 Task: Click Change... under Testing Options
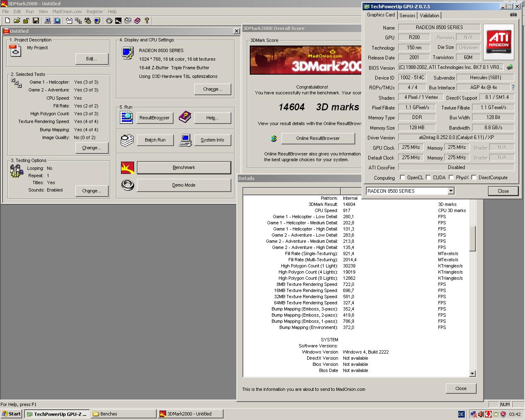[92, 191]
